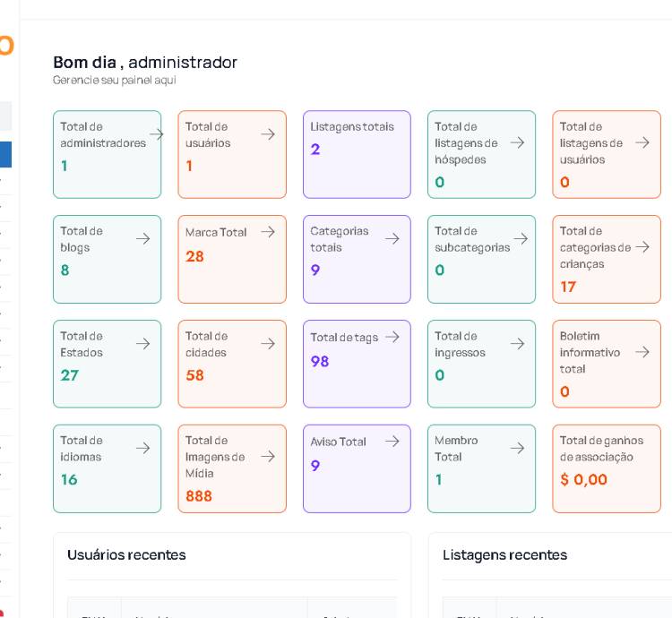Open arrow in Total de listagens de hóspedes
Viewport: 672px width, 618px height.
(517, 142)
